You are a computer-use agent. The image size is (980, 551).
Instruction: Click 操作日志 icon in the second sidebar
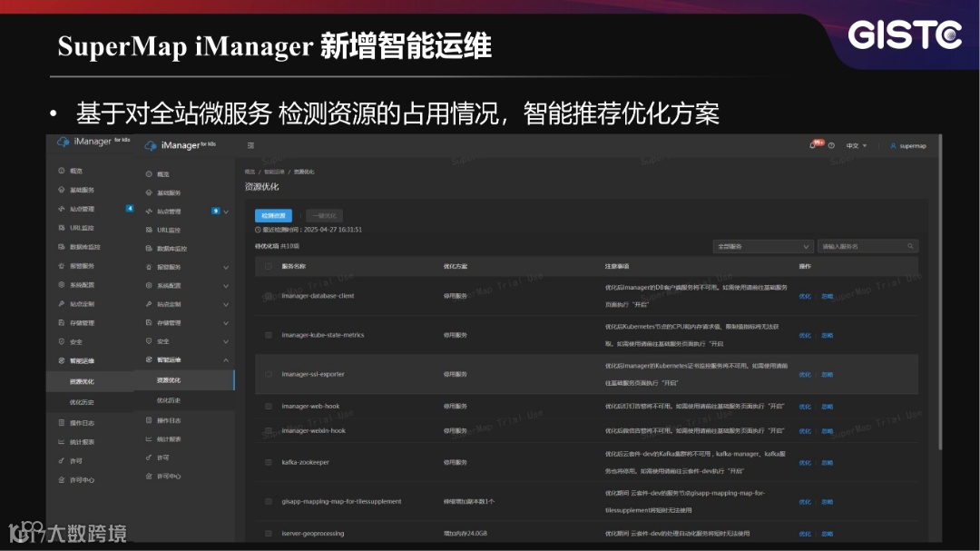point(149,420)
